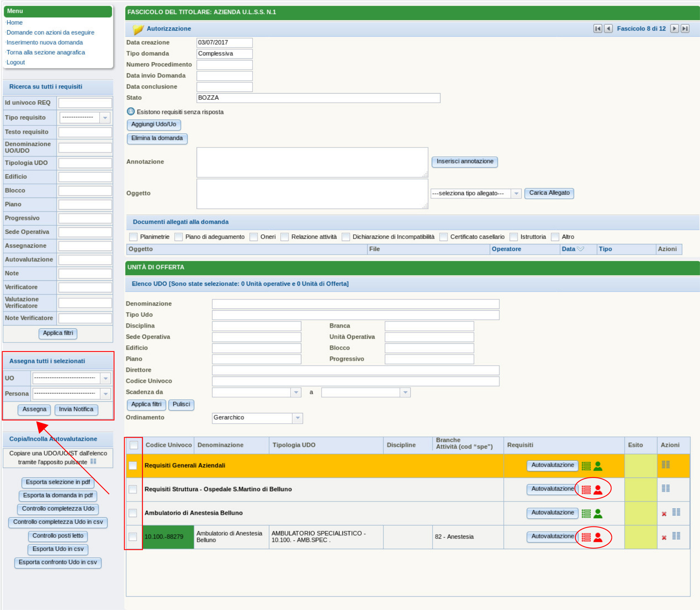Sort documents by the Data column header
This screenshot has width=700, height=610.
click(x=568, y=249)
